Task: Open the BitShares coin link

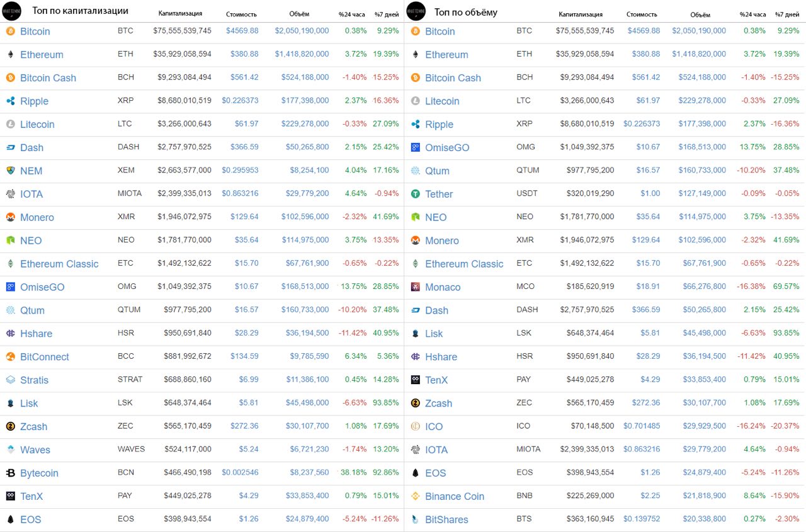Action: (x=446, y=519)
